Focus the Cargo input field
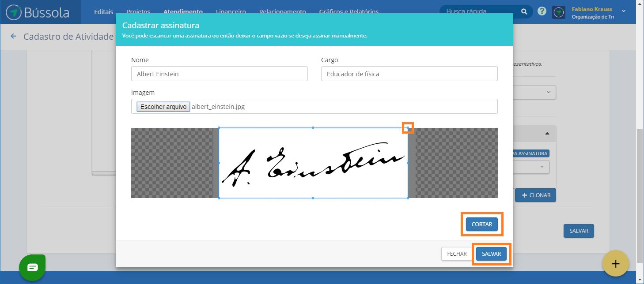The height and width of the screenshot is (284, 644). click(x=409, y=74)
